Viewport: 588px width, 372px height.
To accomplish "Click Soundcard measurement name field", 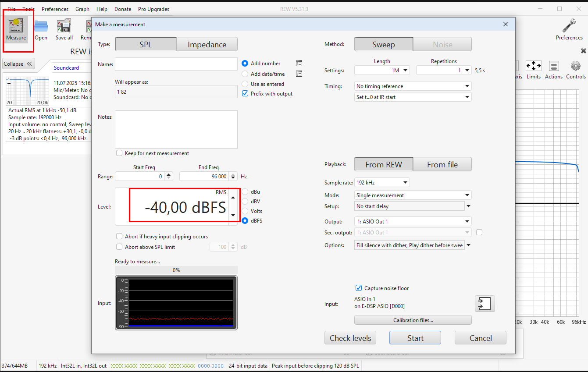I will pos(71,68).
